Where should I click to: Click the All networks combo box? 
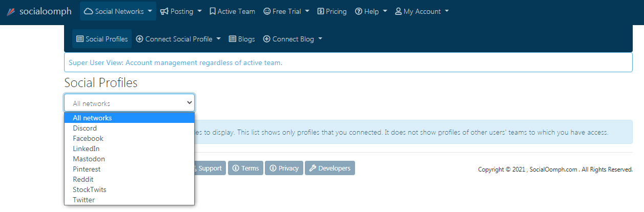[129, 103]
